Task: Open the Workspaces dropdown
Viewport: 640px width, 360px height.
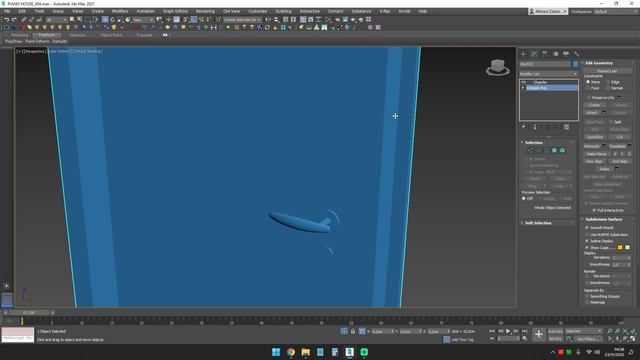Action: (x=616, y=12)
